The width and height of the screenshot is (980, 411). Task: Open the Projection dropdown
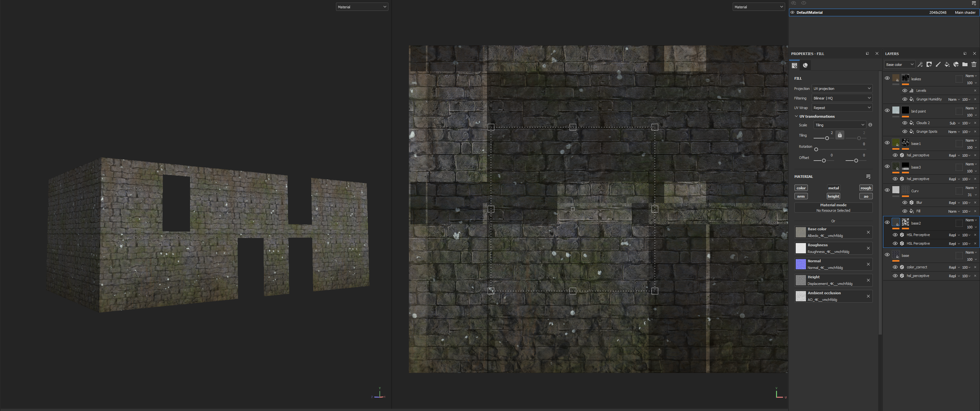[841, 89]
